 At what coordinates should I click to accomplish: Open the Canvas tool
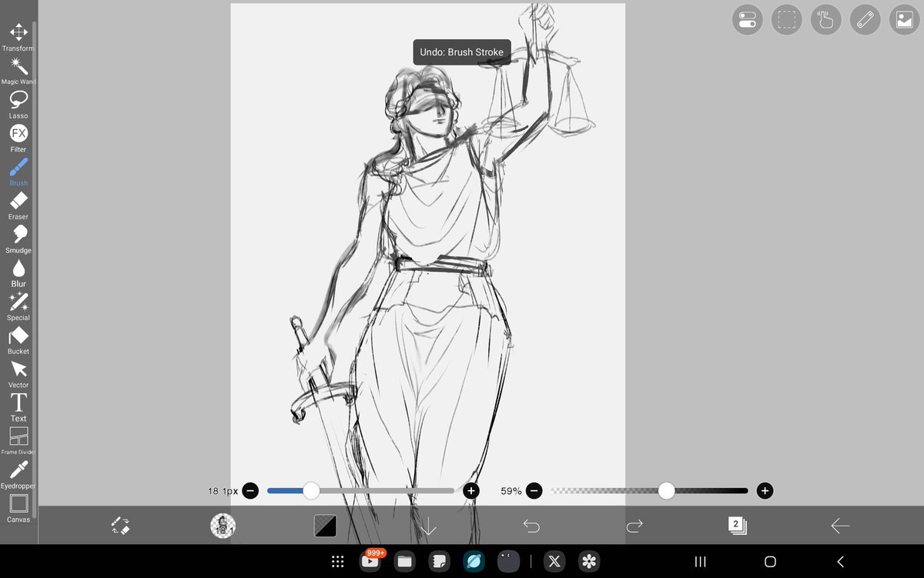(x=18, y=509)
